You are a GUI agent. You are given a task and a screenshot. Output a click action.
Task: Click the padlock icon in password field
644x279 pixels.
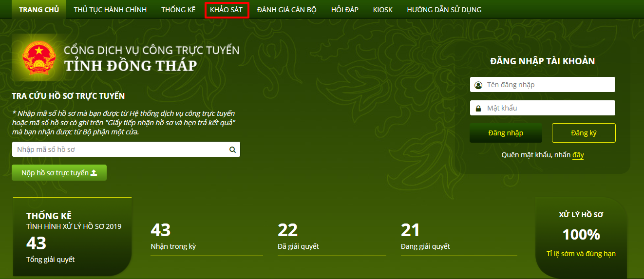tap(478, 109)
